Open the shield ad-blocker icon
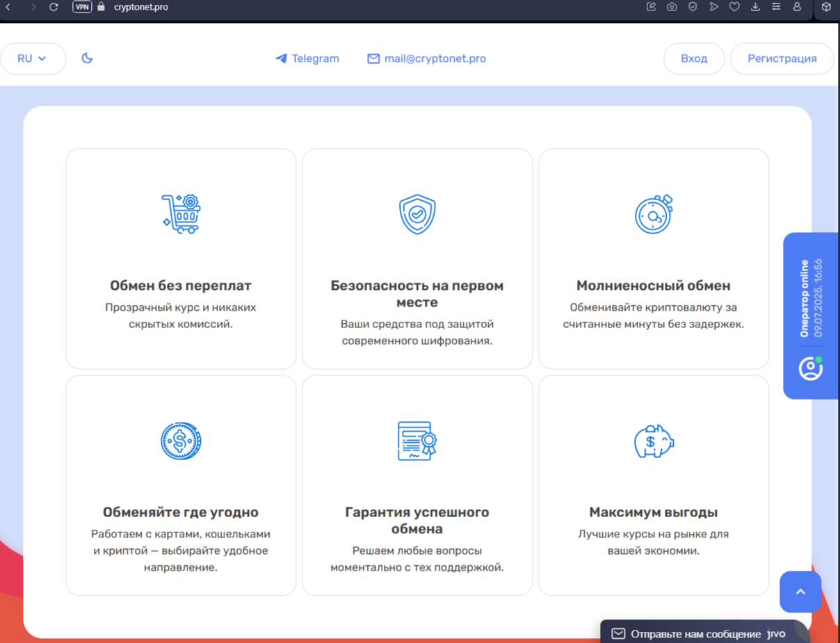The width and height of the screenshot is (840, 643). (693, 7)
